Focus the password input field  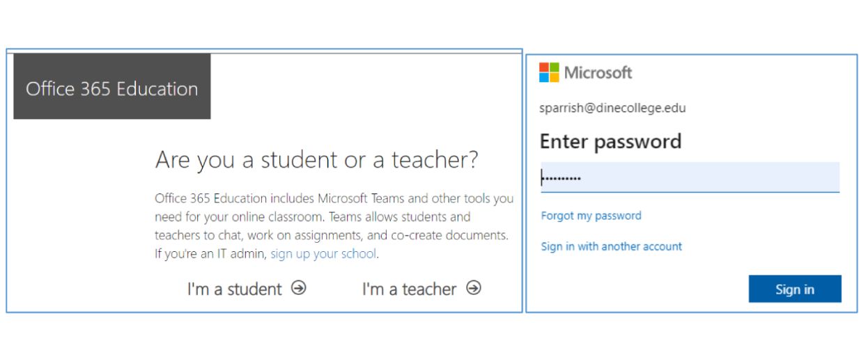(x=690, y=177)
